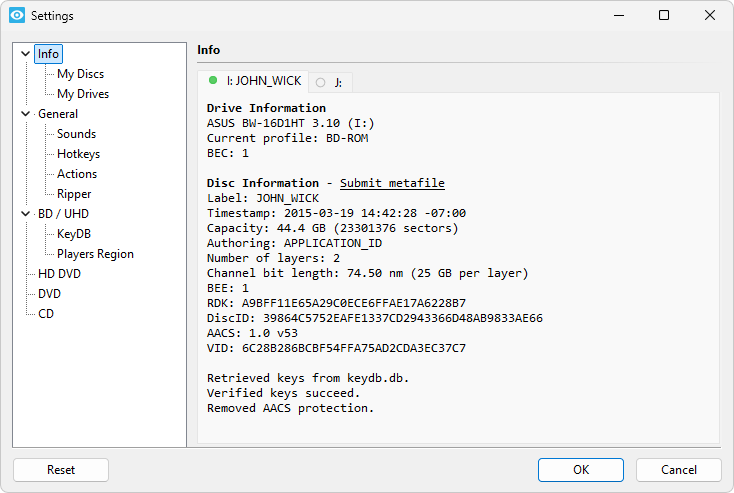Go to the Hotkeys settings
Viewport: 734px width, 493px height.
coord(78,154)
